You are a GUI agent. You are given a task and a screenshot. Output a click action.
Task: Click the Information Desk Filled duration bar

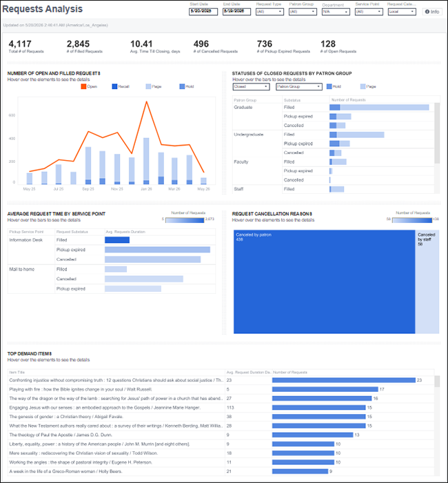pos(117,240)
